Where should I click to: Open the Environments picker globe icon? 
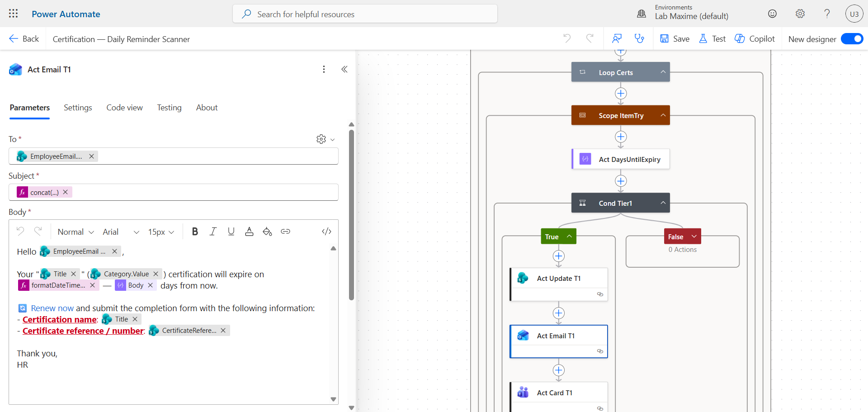(642, 14)
